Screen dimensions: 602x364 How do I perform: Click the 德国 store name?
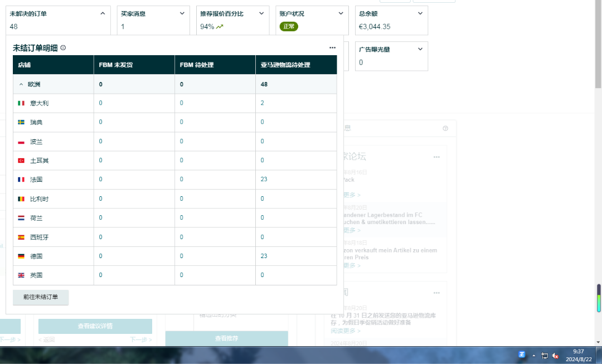click(36, 256)
